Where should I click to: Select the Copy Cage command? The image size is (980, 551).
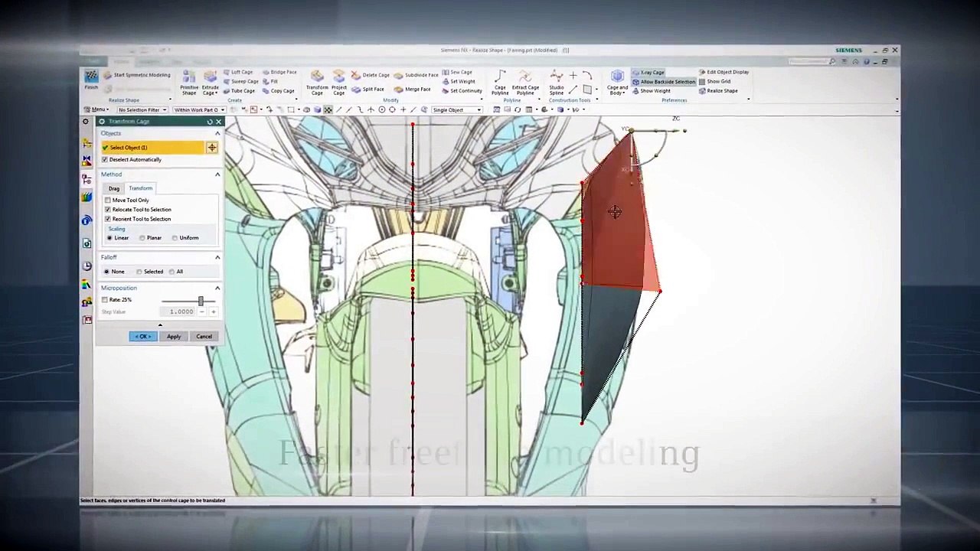tap(278, 90)
